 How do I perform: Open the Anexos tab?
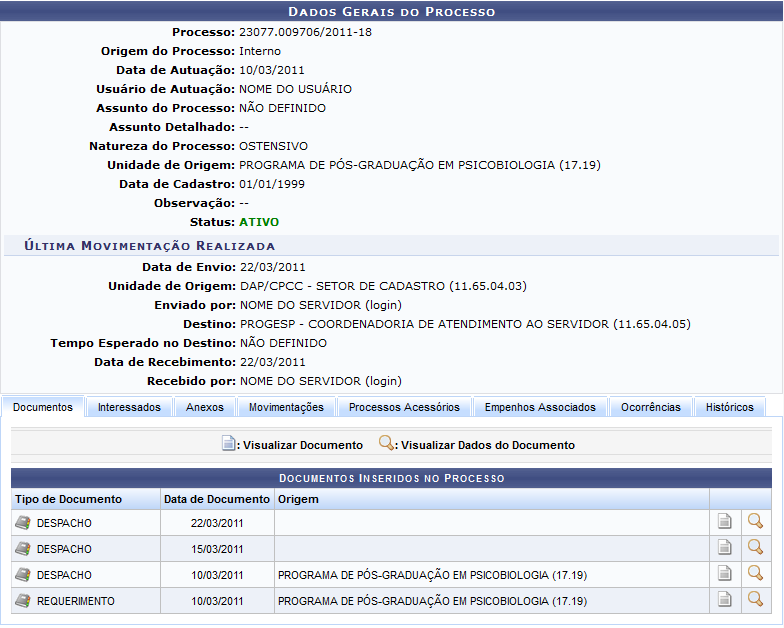pos(205,407)
